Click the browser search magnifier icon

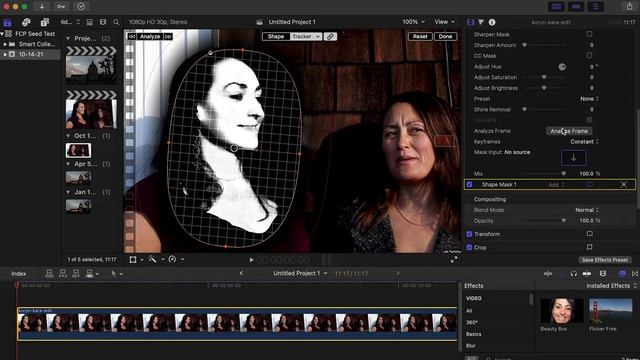pyautogui.click(x=116, y=22)
